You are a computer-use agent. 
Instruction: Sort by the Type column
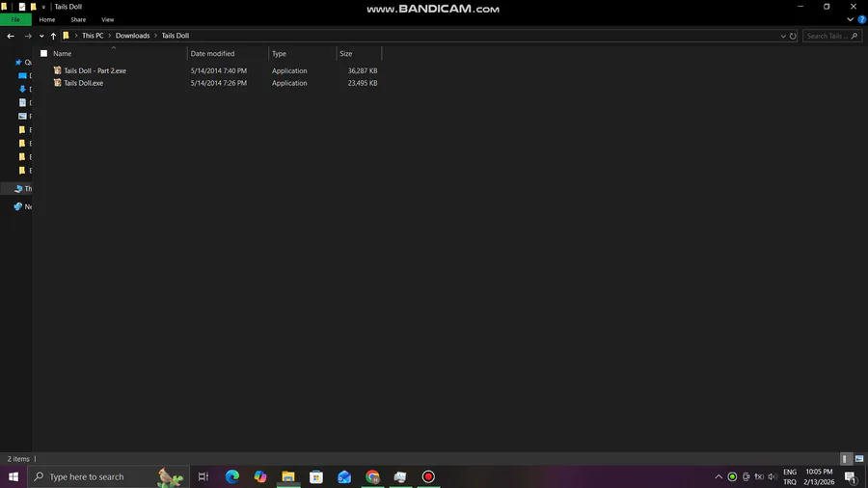point(279,54)
